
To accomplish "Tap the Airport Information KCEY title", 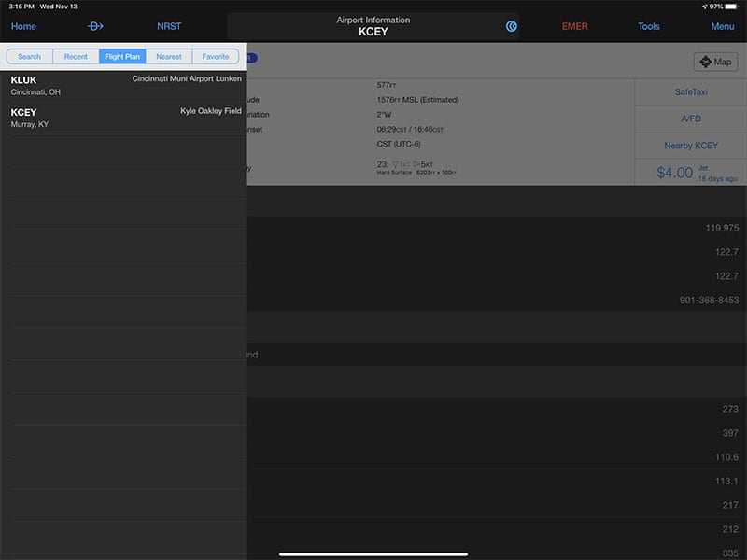I will click(373, 26).
